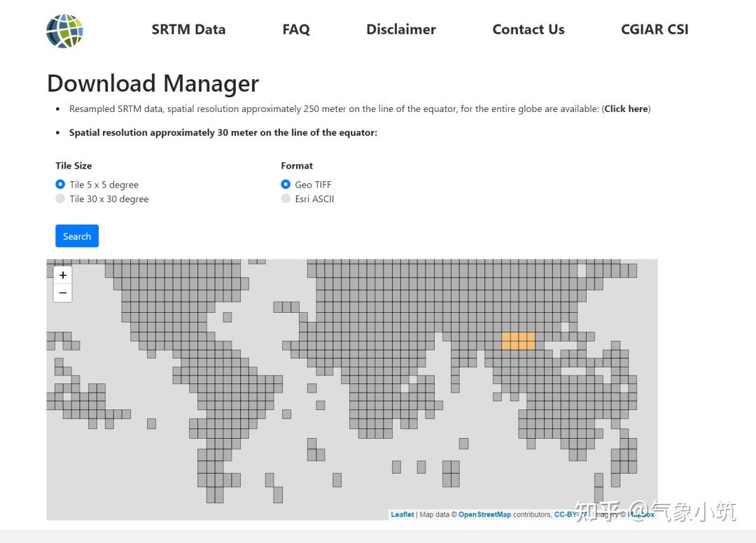Click the Download Manager heading
Screen dimensions: 756x543
coord(153,83)
